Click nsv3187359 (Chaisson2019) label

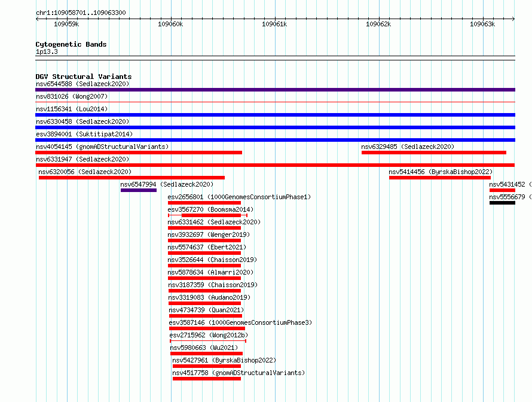213,285
